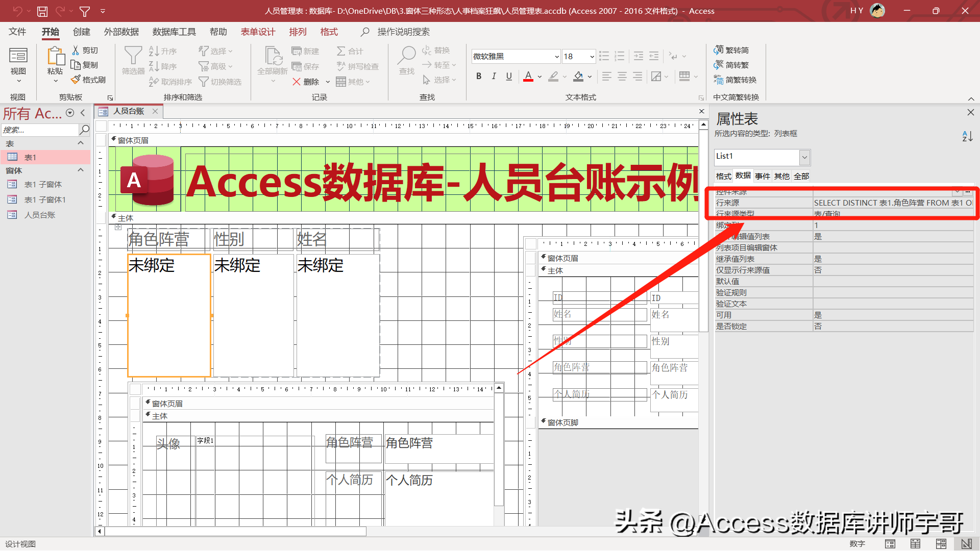The image size is (980, 551).
Task: Click the 切换筛选 button
Action: click(220, 82)
